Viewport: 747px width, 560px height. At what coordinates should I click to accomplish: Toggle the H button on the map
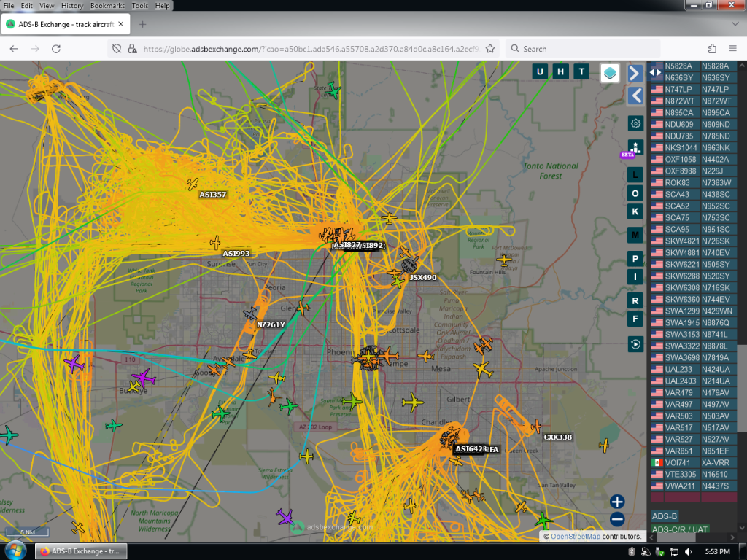[561, 72]
